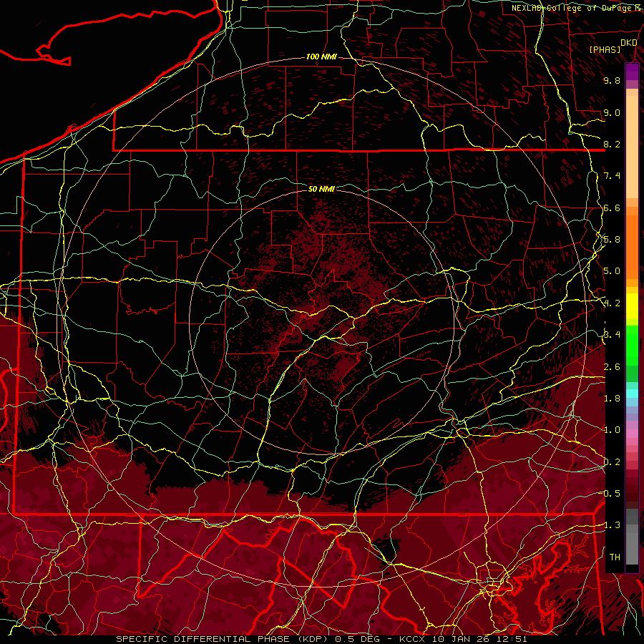Image resolution: width=644 pixels, height=644 pixels.
Task: Click the 9.8 legend value
Action: point(612,80)
